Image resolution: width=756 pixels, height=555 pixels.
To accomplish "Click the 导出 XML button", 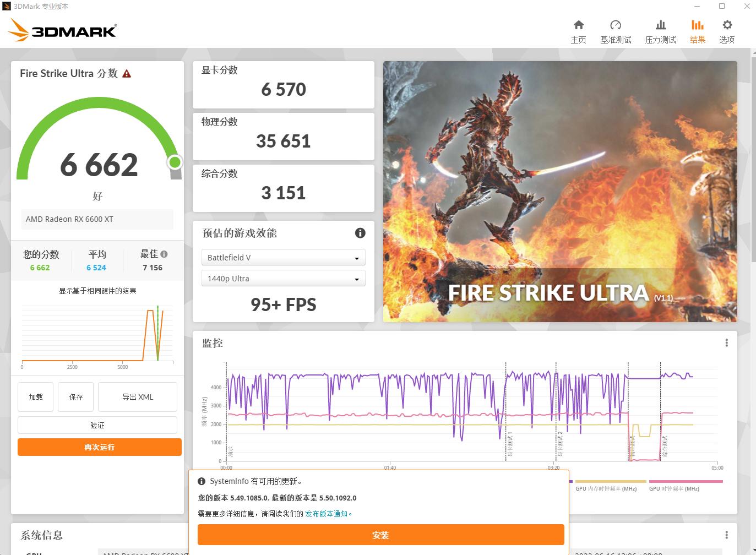I will pyautogui.click(x=138, y=397).
